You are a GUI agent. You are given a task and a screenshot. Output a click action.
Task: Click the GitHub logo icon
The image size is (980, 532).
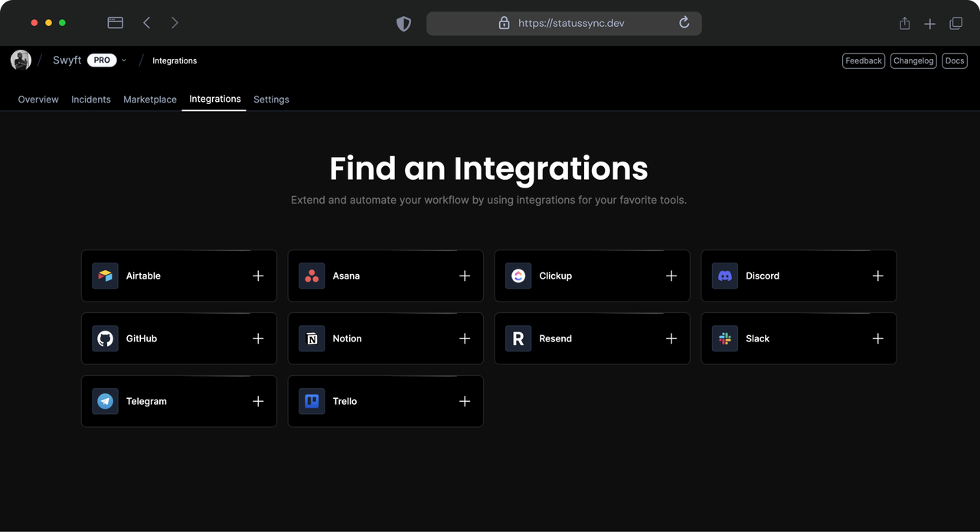click(x=106, y=338)
